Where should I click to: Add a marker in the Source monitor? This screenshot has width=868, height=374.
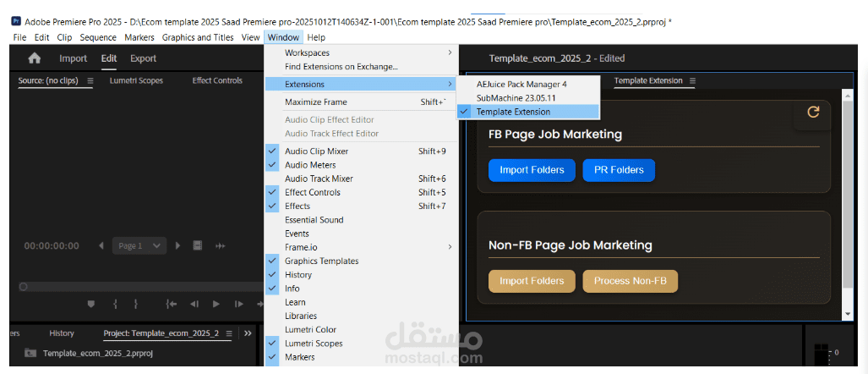[x=90, y=304]
